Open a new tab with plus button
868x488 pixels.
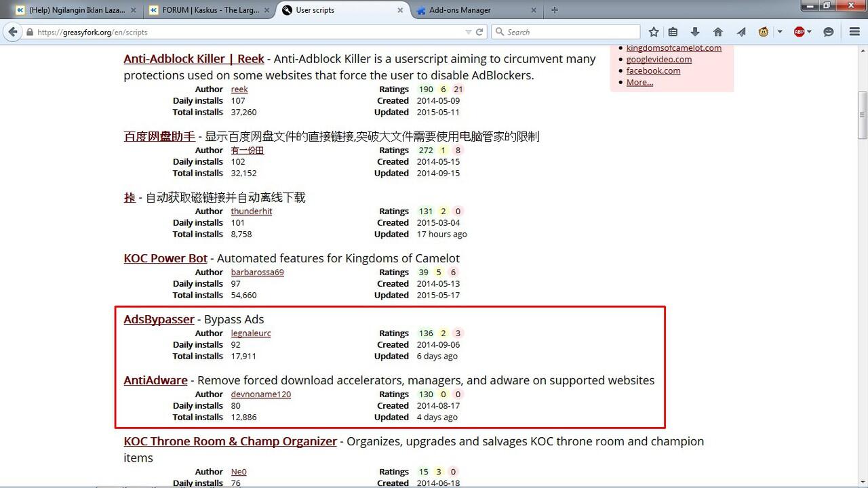555,10
